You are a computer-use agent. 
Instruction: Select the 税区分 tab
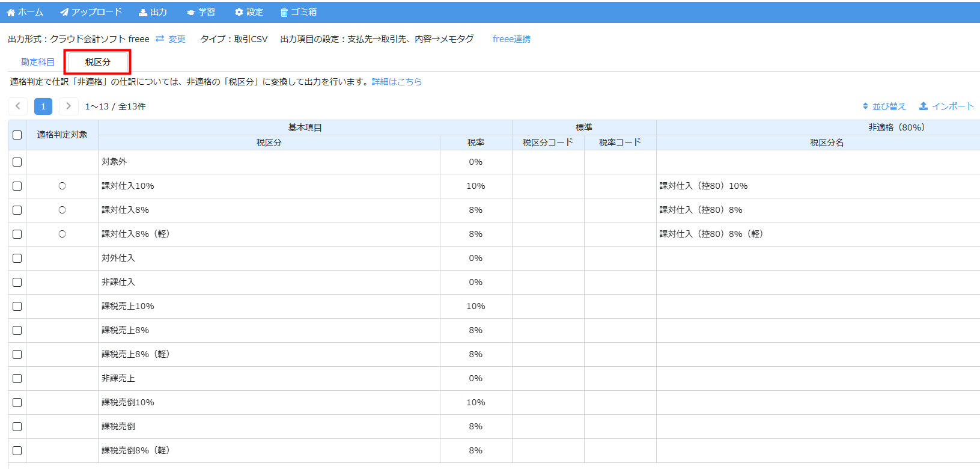(98, 62)
